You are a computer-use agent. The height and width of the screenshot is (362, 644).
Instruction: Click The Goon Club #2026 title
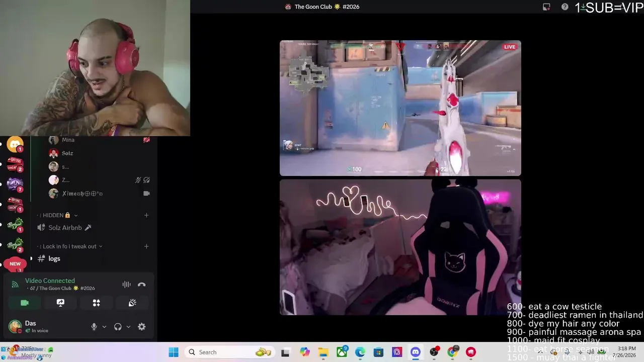coord(322,7)
